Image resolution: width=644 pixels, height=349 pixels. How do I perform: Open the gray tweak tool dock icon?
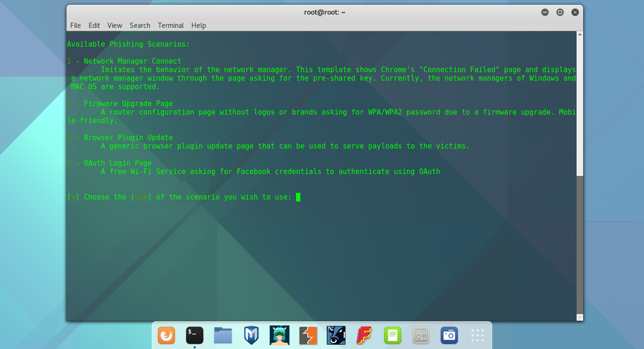click(x=421, y=335)
